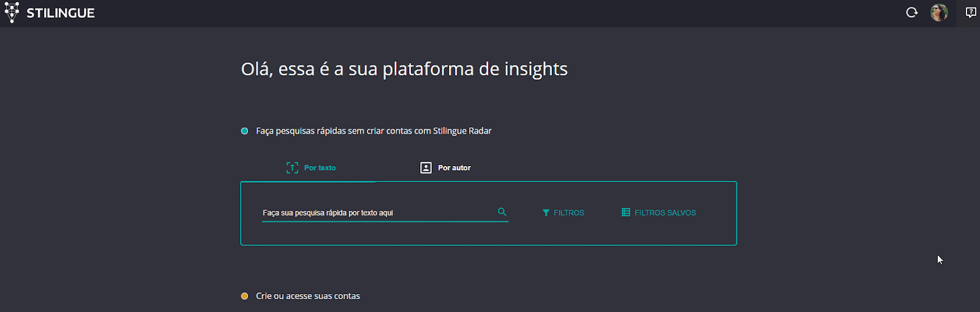Click the text-bracket icon beside Por texto
The width and height of the screenshot is (980, 312).
click(x=292, y=168)
